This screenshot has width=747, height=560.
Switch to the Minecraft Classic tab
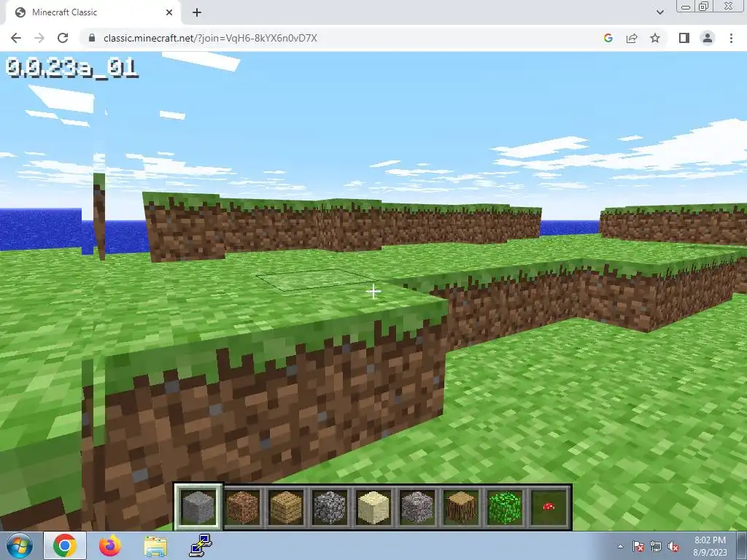tap(93, 12)
